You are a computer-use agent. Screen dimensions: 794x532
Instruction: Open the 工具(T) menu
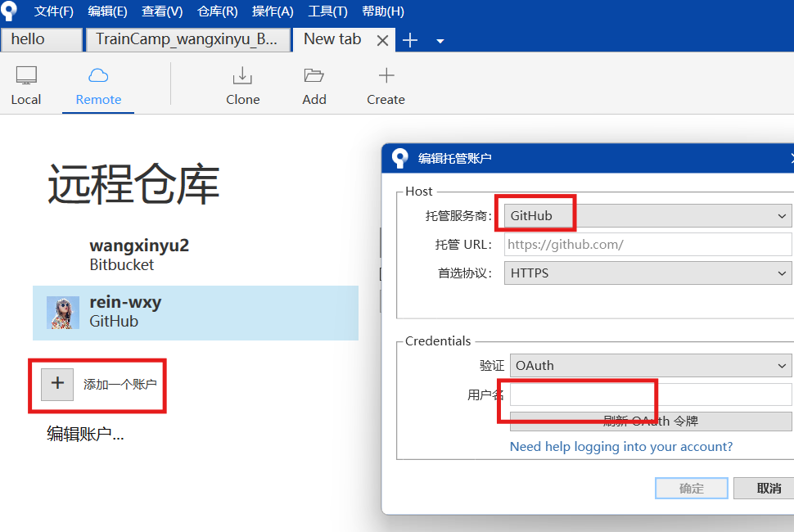click(327, 11)
